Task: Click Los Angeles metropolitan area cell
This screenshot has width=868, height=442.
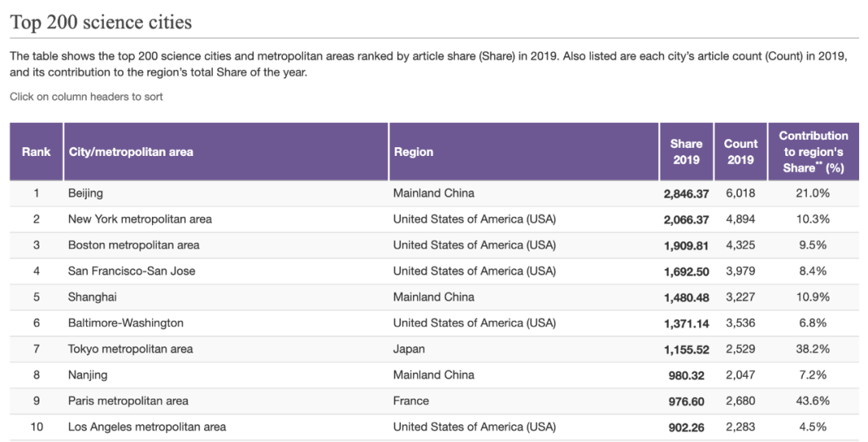Action: 147,427
